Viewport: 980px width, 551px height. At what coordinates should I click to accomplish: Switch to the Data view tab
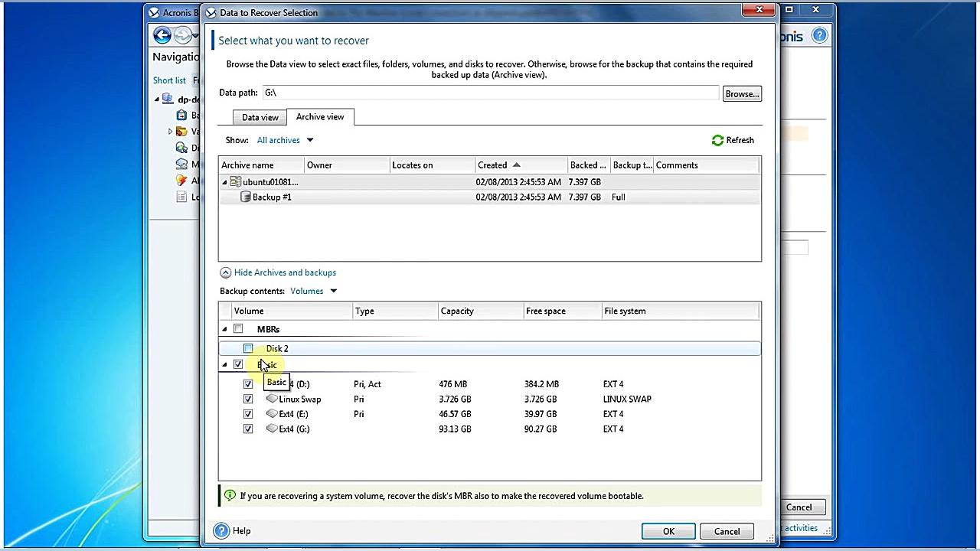[260, 116]
